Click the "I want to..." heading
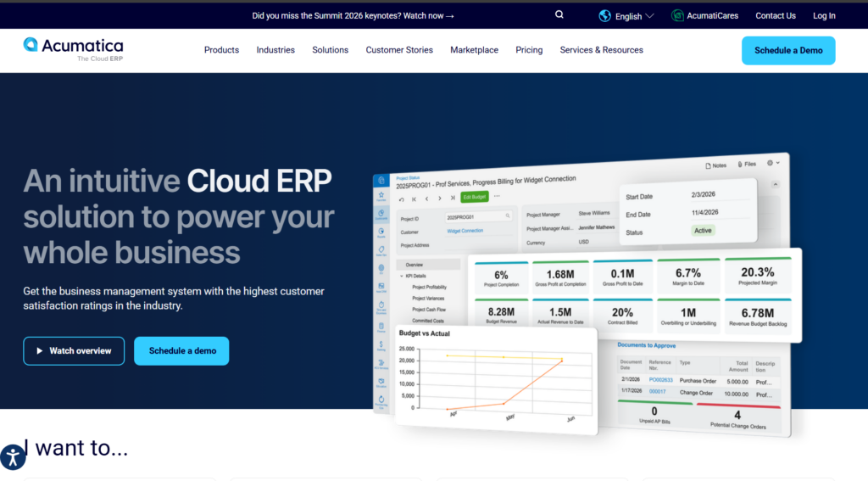Viewport: 868px width, 481px height. (75, 448)
